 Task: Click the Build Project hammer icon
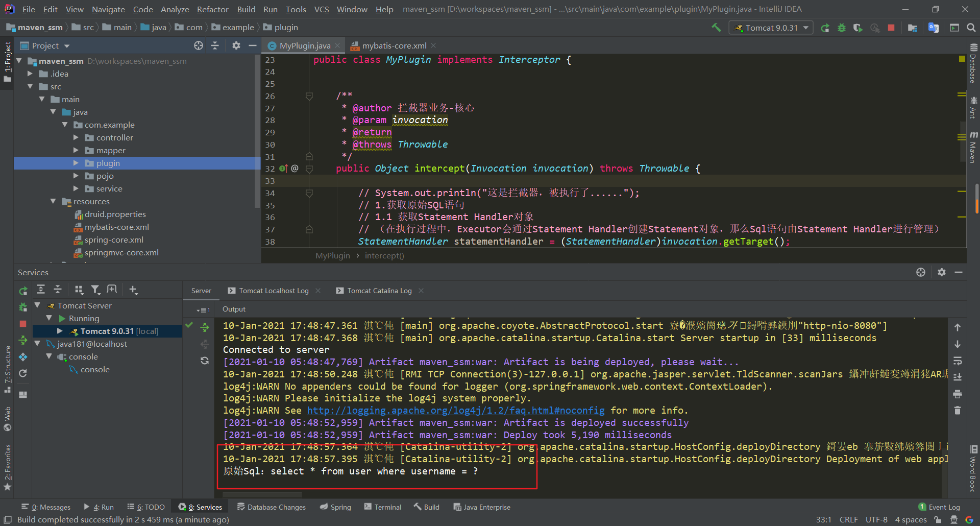[716, 28]
